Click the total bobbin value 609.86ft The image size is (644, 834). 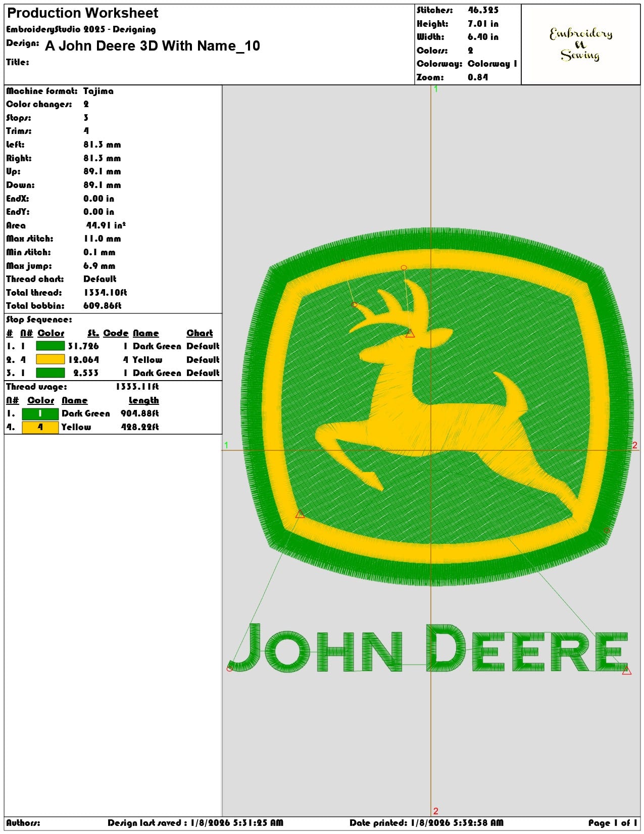pyautogui.click(x=103, y=306)
